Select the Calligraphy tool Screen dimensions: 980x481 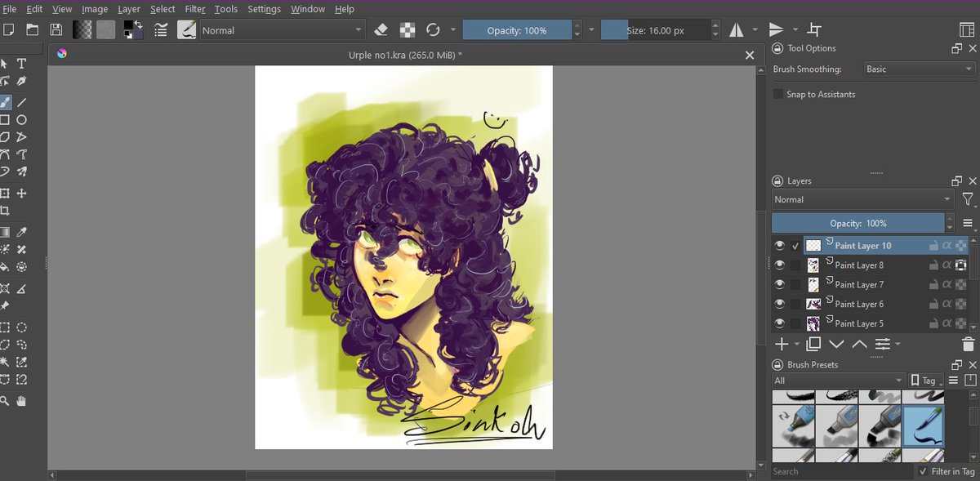[x=22, y=81]
